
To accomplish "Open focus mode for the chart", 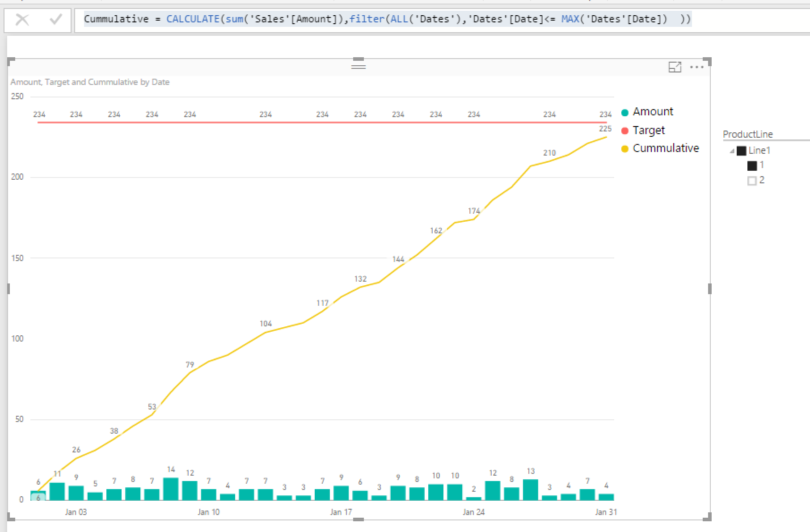I will coord(675,67).
